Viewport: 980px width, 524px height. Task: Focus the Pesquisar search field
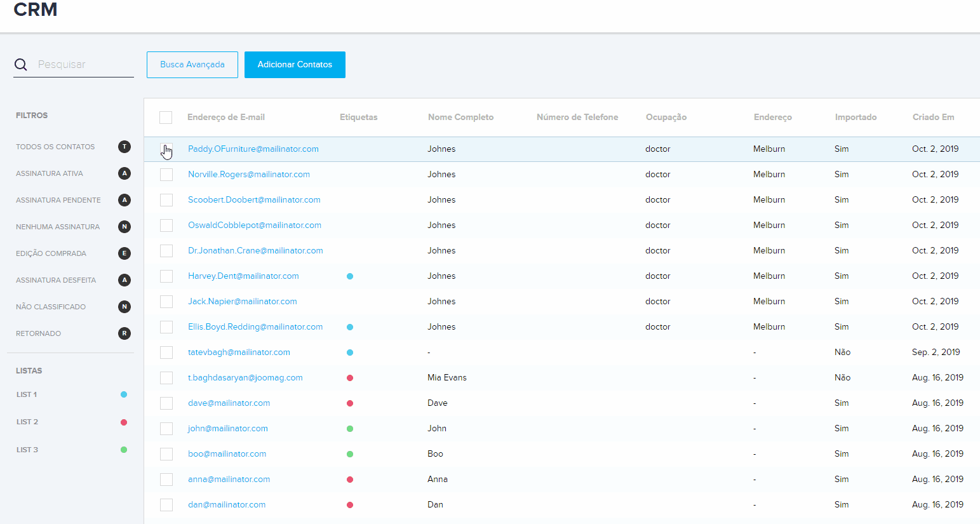84,65
